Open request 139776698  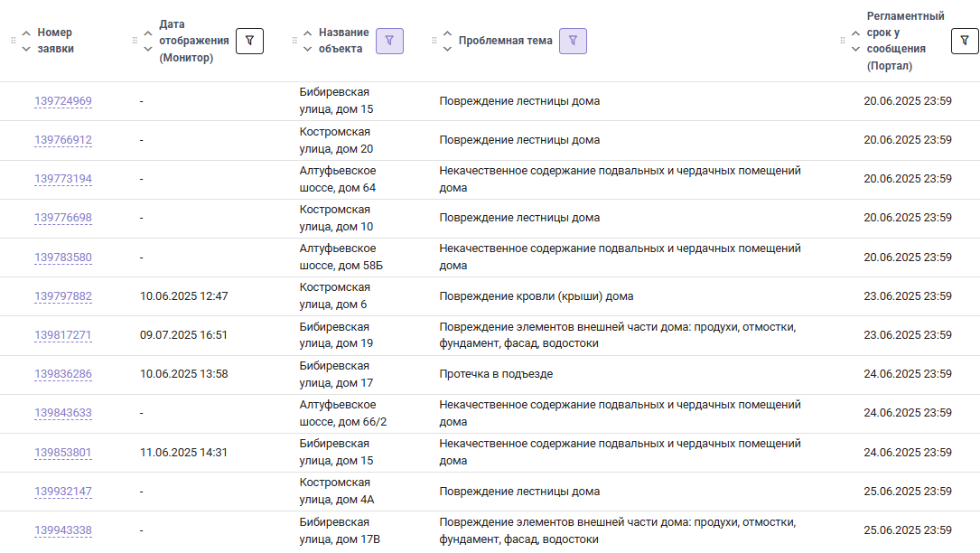point(63,218)
